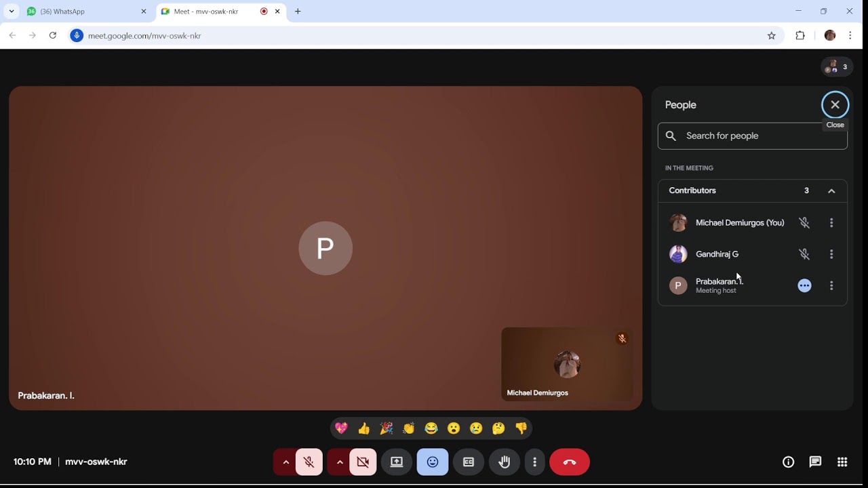
Task: Open more actions for Michael Demiurgos
Action: 831,222
